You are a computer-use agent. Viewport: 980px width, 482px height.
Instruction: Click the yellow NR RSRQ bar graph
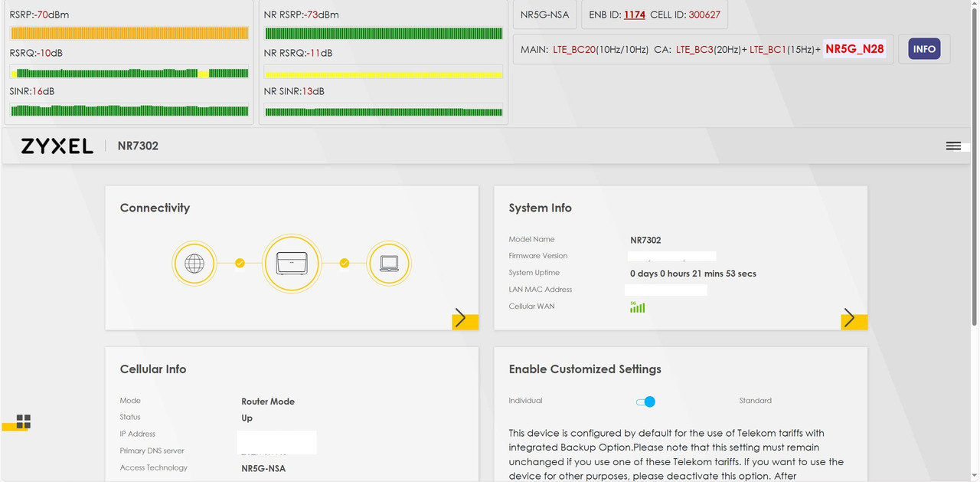(383, 73)
